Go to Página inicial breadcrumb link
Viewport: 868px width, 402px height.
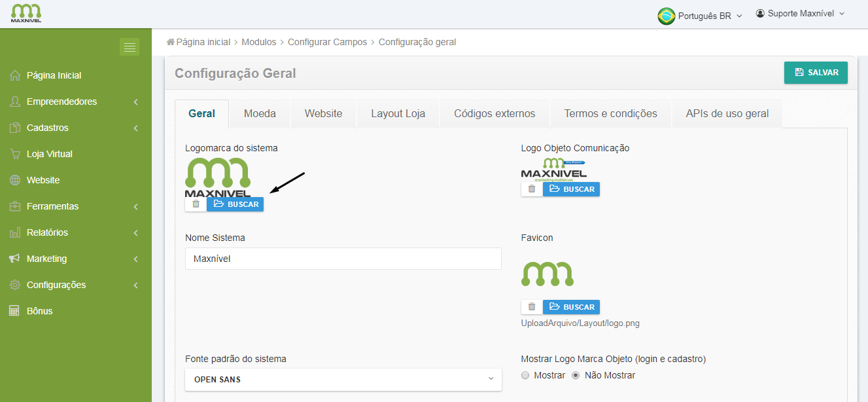[203, 42]
